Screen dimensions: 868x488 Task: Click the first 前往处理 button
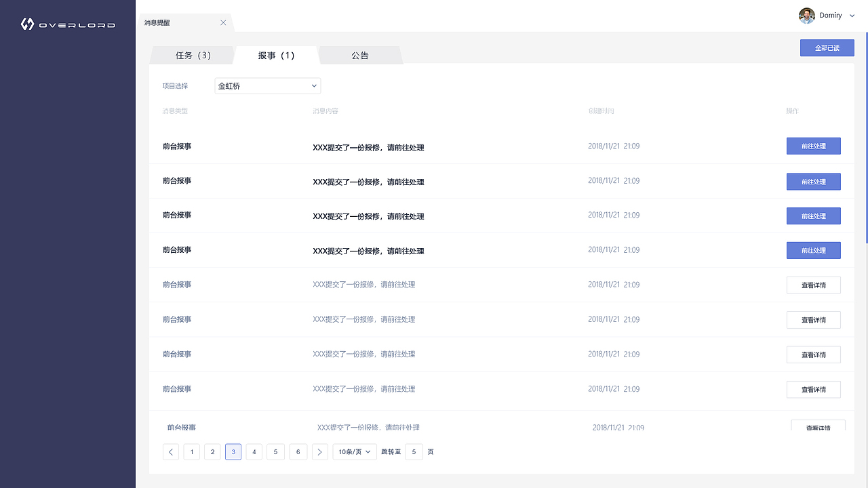pyautogui.click(x=813, y=146)
